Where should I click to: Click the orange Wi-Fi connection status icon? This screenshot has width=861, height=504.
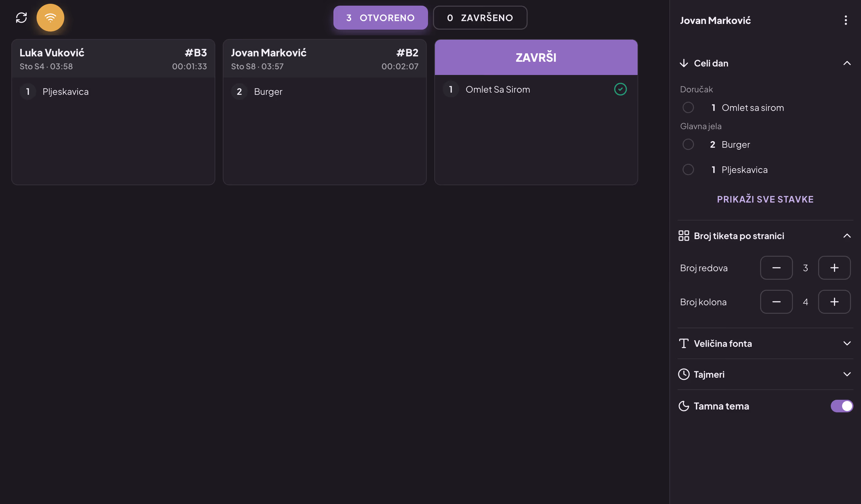(50, 18)
